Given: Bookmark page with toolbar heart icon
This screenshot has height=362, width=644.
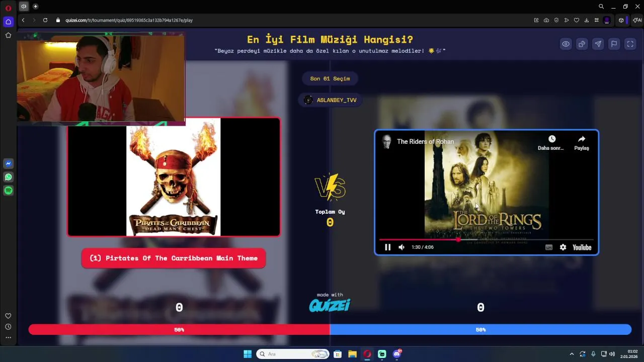Looking at the screenshot, I should click(577, 20).
